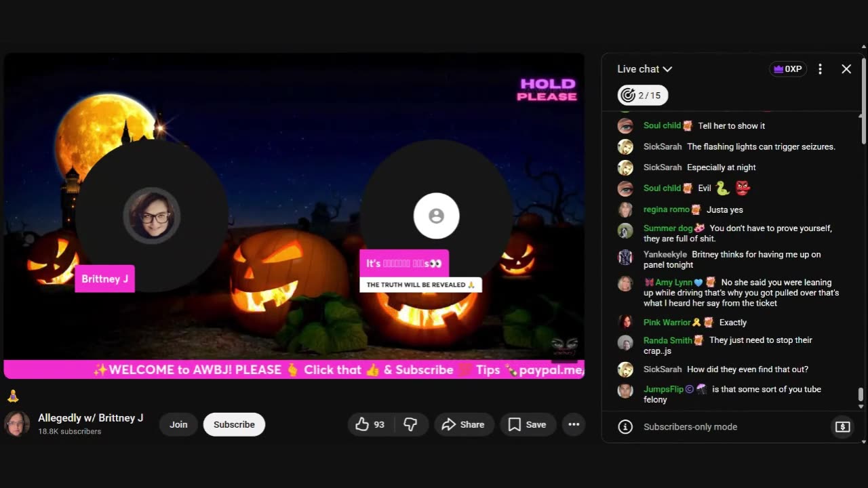
Task: Click the regina romo username
Action: click(x=667, y=210)
